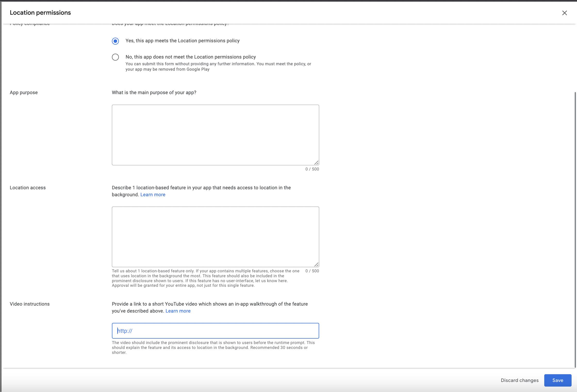
Task: Open Learn more link about YouTube video
Action: [178, 311]
